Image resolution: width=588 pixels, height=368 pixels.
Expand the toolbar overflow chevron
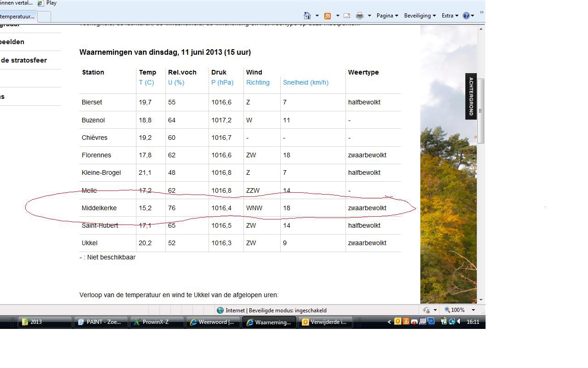pyautogui.click(x=481, y=12)
